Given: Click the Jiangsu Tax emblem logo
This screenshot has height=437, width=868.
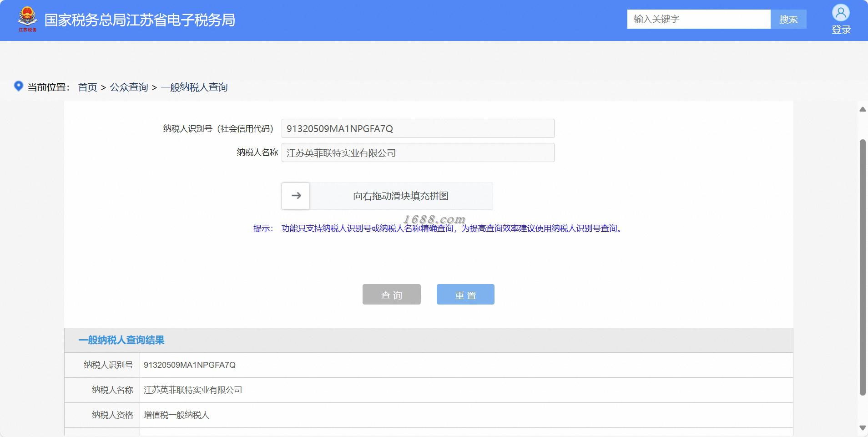Looking at the screenshot, I should (x=27, y=20).
